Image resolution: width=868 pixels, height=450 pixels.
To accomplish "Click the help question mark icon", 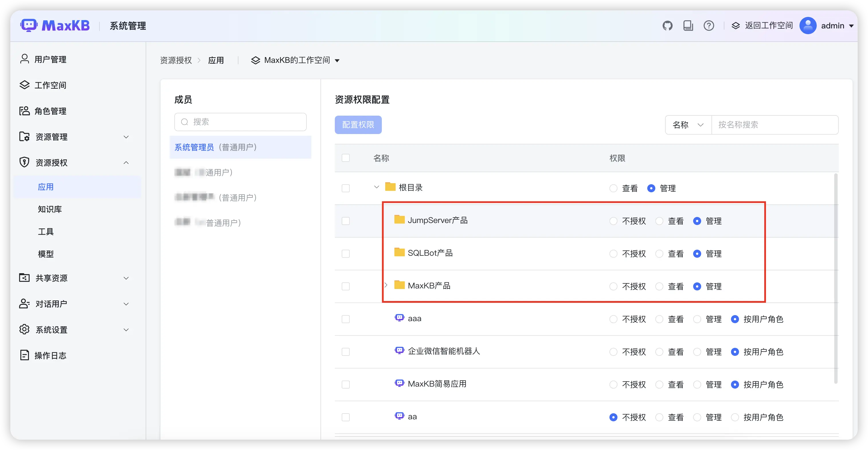I will (709, 26).
